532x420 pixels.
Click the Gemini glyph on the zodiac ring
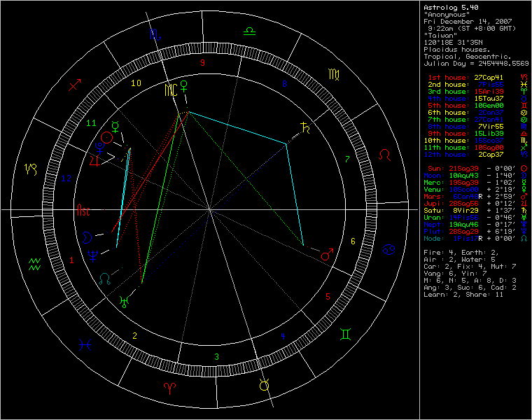[x=345, y=335]
